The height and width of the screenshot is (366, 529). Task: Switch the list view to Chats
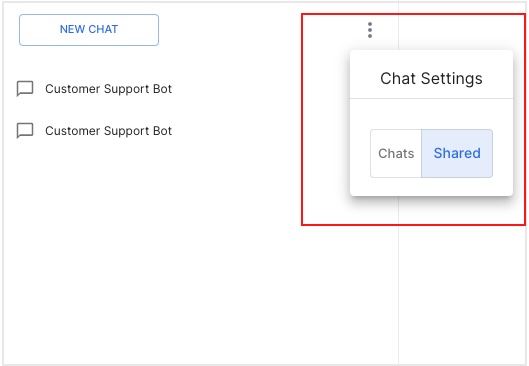[396, 153]
